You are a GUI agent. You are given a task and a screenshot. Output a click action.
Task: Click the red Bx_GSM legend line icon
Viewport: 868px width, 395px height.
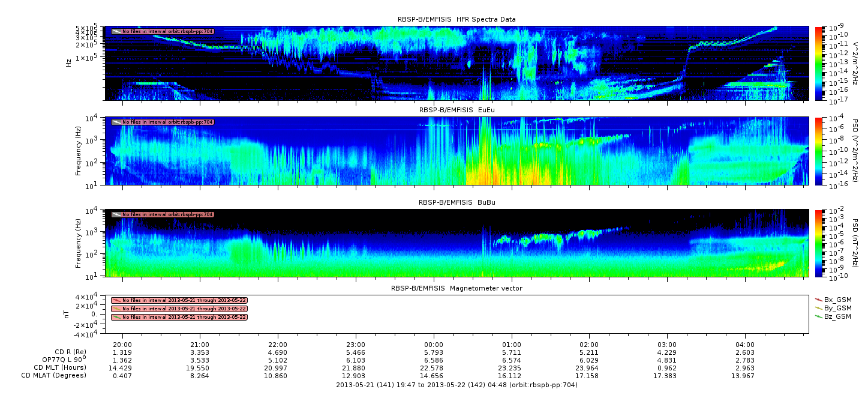click(819, 299)
